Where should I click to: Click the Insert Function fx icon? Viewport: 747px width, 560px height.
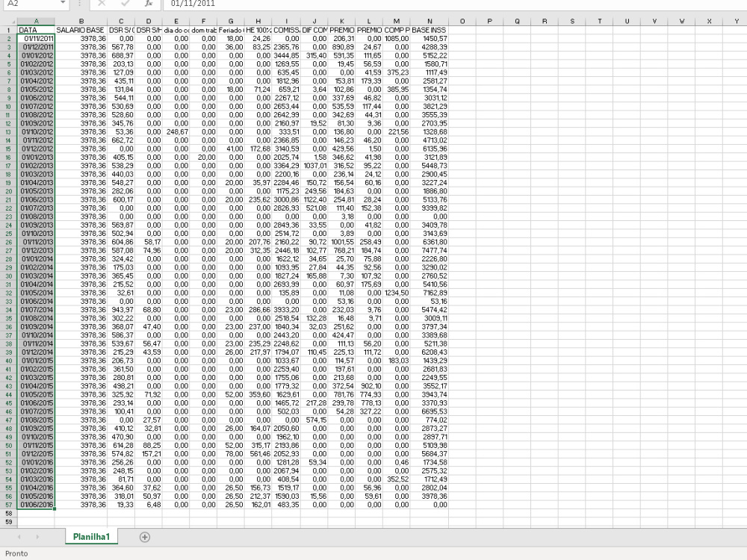149,3
